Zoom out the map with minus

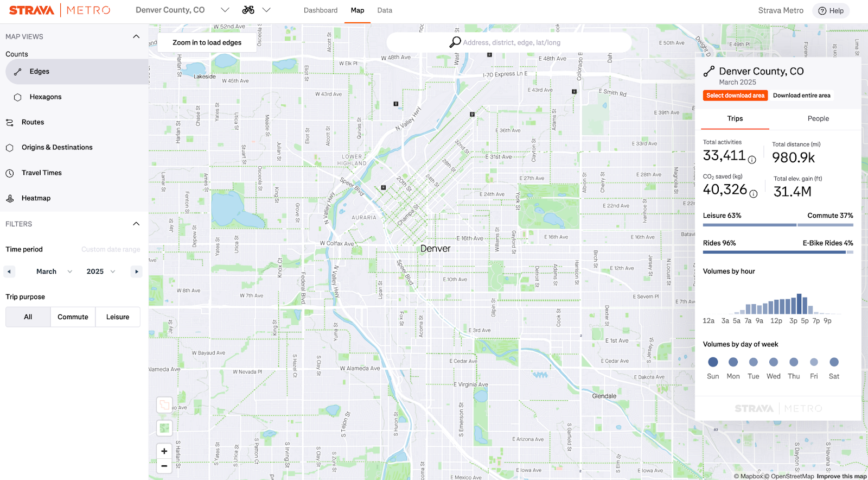pos(164,466)
